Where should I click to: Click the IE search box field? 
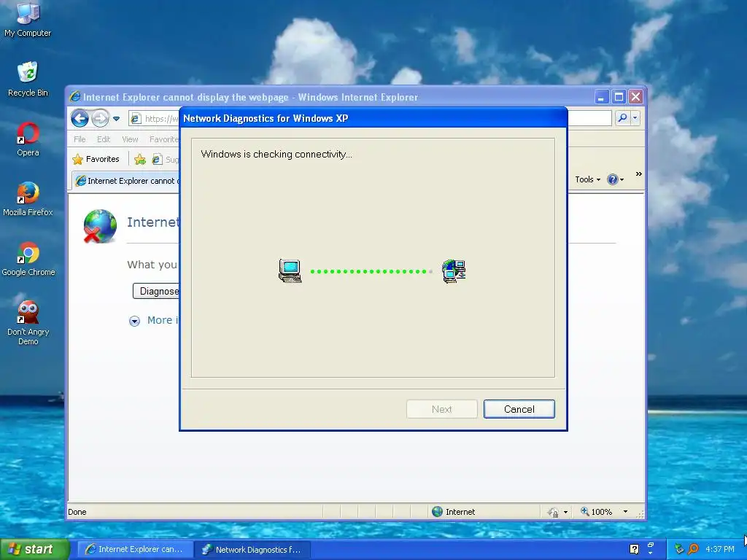click(x=589, y=118)
